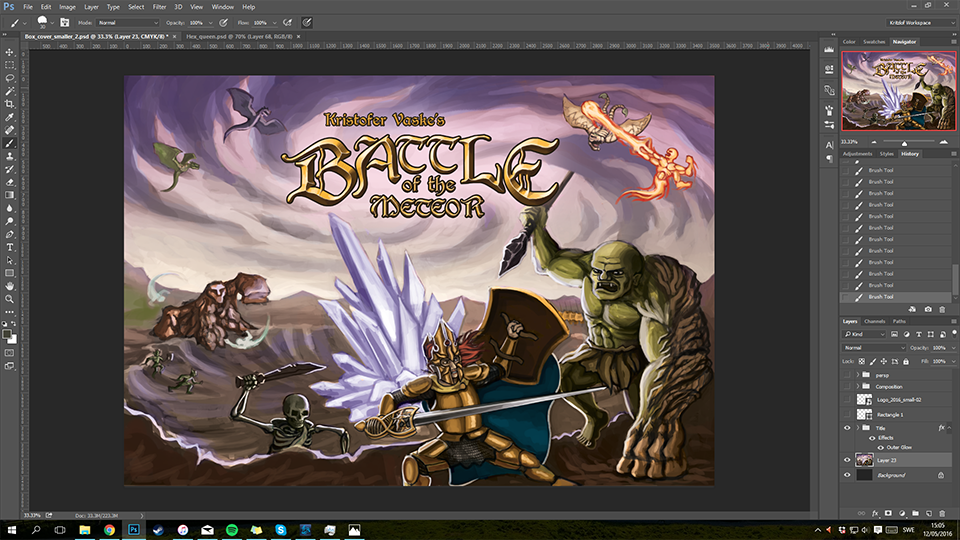Select the Brush tool in toolbox
This screenshot has height=540, width=960.
pos(9,143)
